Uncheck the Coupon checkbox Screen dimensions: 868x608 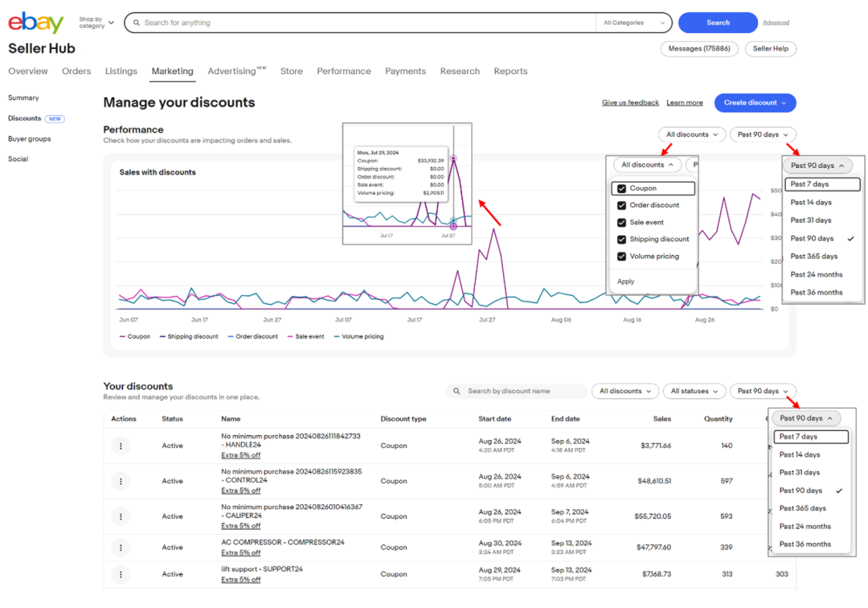tap(622, 189)
